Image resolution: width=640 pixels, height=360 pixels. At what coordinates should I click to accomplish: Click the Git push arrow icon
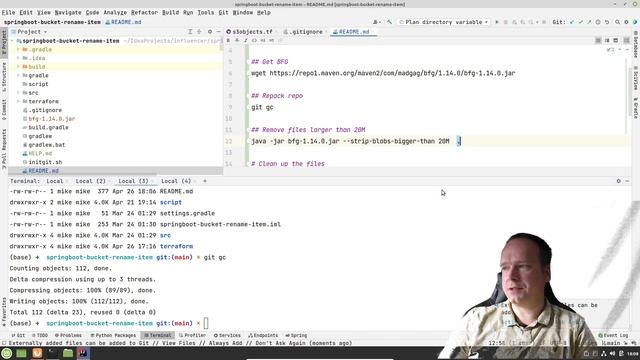click(x=589, y=22)
